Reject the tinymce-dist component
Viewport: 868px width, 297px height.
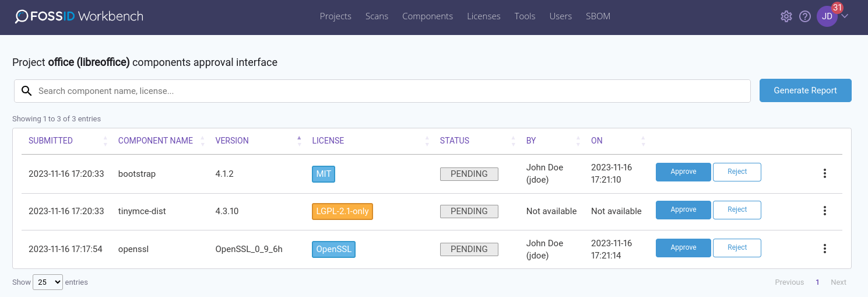point(737,210)
